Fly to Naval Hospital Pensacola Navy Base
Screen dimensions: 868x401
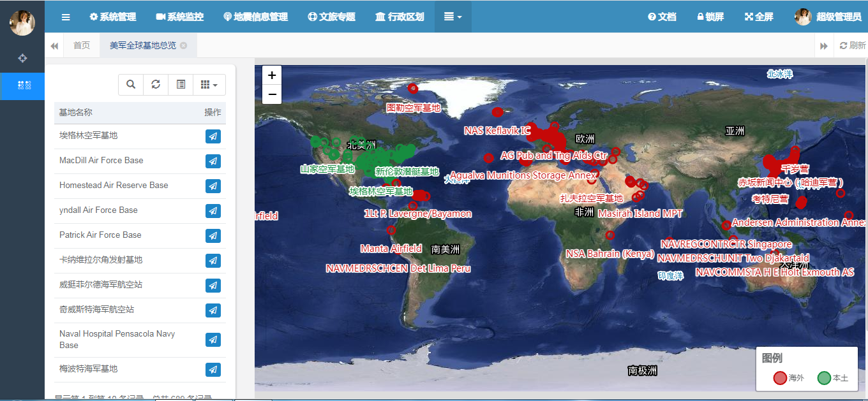[213, 340]
